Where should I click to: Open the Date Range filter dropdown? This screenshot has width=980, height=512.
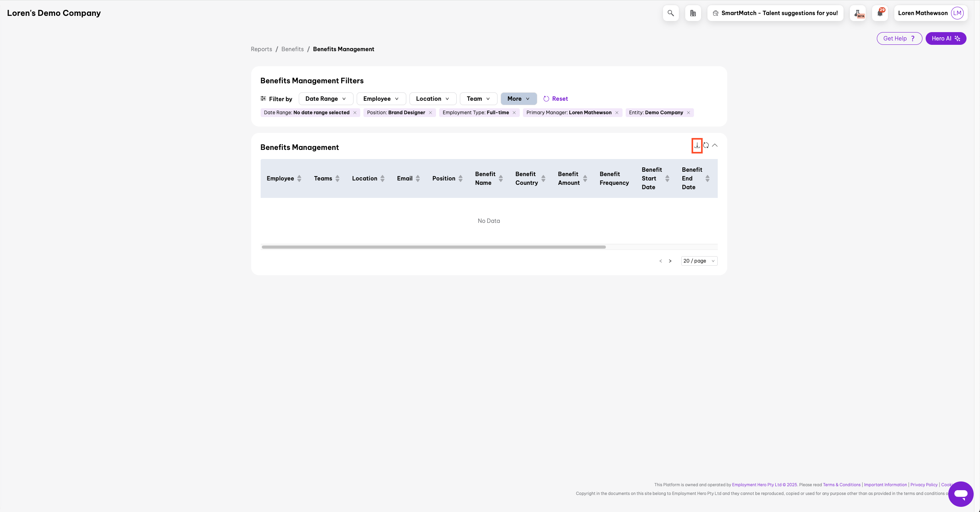click(x=325, y=99)
